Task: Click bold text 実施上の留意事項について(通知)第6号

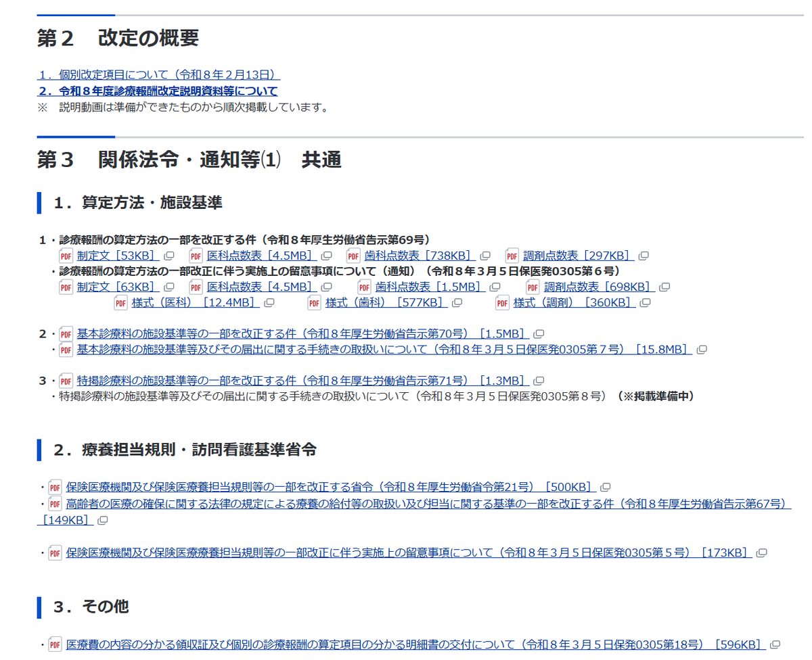Action: pyautogui.click(x=340, y=270)
